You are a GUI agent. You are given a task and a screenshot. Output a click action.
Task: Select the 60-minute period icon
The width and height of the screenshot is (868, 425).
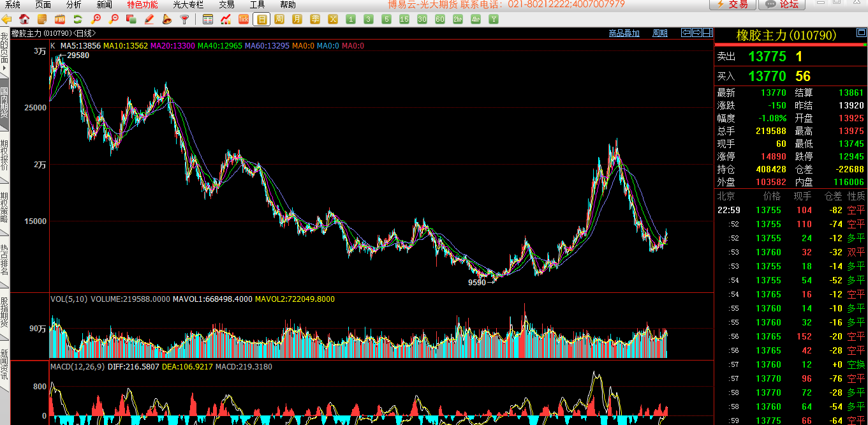tap(440, 19)
